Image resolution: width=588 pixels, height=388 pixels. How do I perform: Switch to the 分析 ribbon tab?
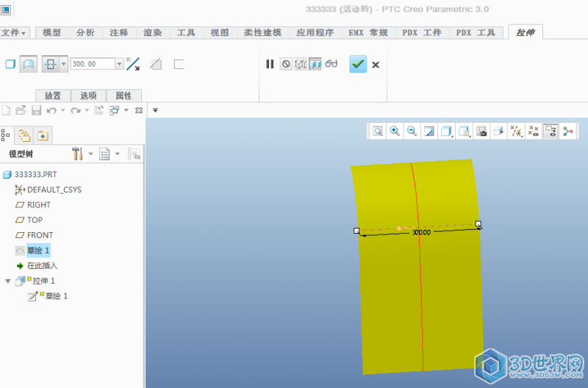[85, 32]
